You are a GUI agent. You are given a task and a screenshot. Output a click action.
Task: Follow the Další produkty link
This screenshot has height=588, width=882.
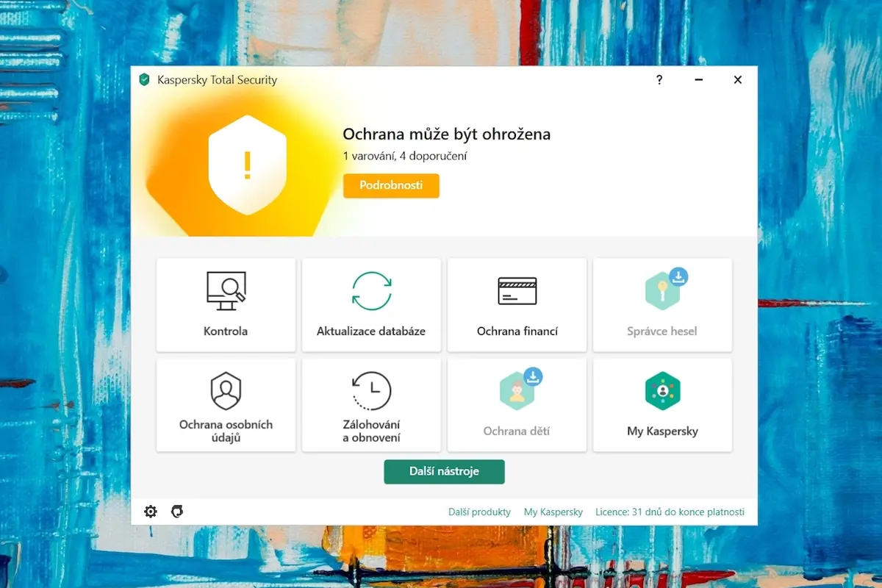(479, 512)
